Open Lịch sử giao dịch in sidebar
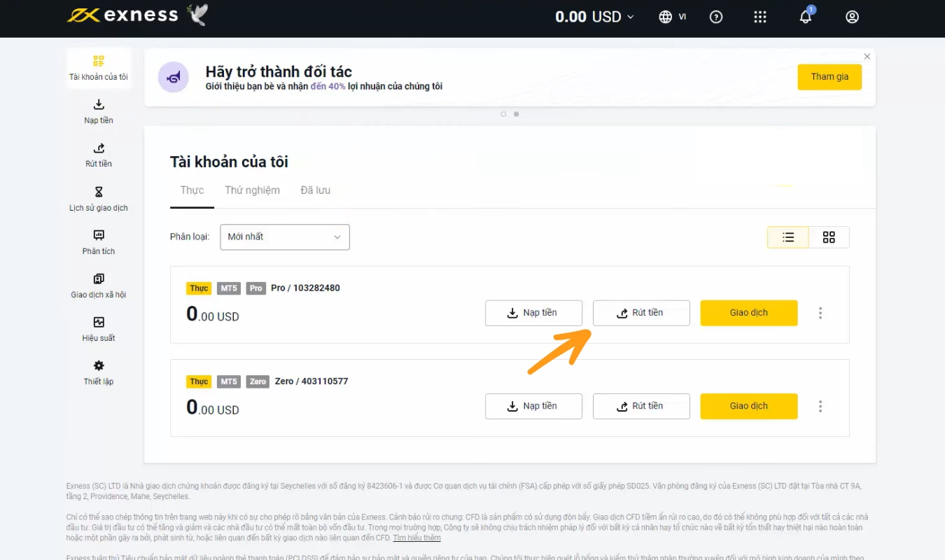945x560 pixels. coord(99,199)
